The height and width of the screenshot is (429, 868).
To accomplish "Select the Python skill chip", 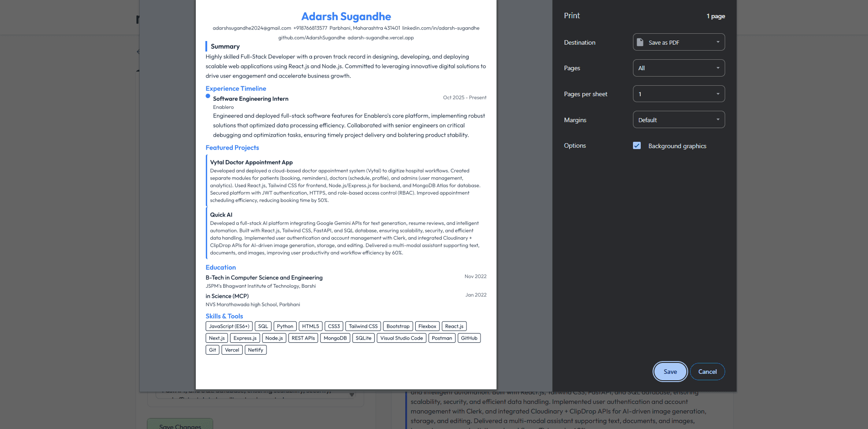I will tap(285, 326).
